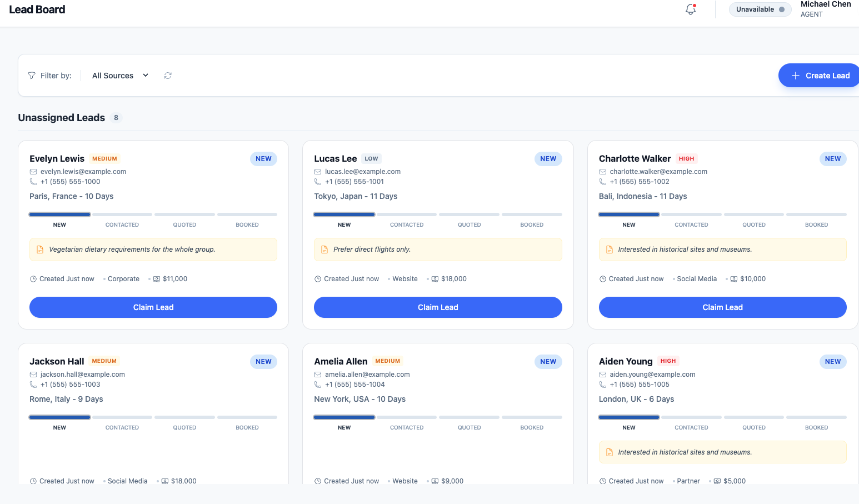Screen dimensions: 859x504
Task: Click the Michael Chen profile menu
Action: click(x=825, y=9)
